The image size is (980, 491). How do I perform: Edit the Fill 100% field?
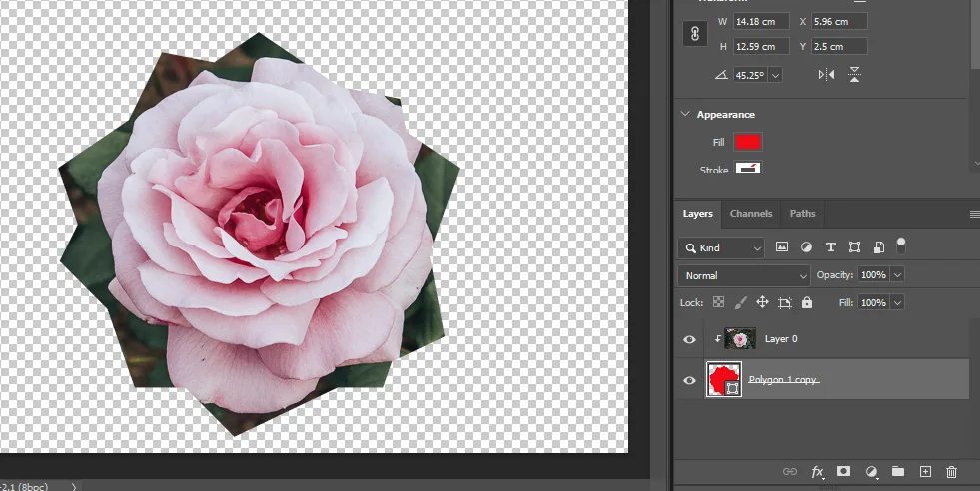click(x=873, y=303)
